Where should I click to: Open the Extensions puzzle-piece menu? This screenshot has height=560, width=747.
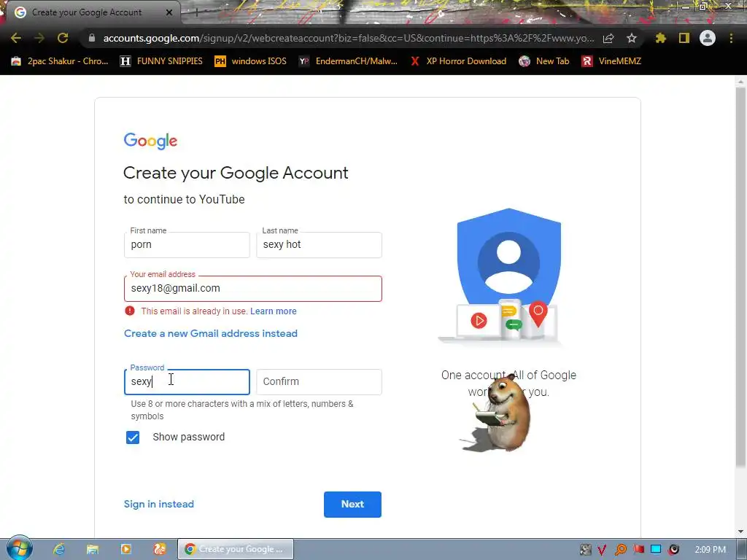pos(660,38)
